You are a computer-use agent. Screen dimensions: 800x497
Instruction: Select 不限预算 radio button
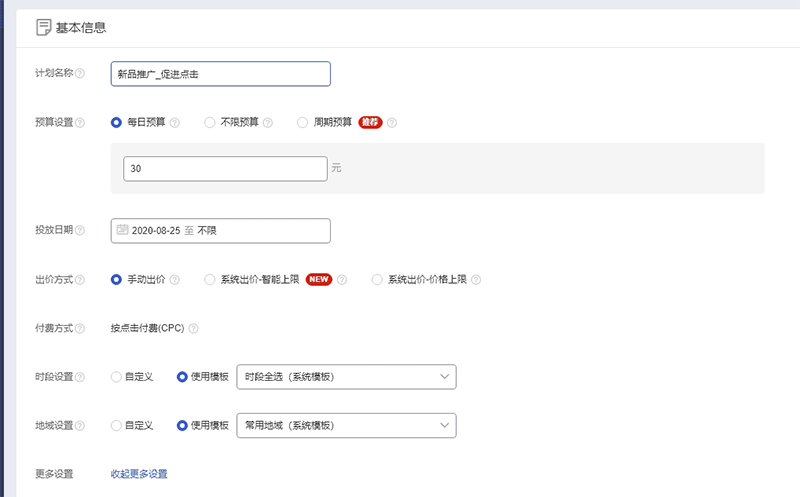(x=209, y=123)
